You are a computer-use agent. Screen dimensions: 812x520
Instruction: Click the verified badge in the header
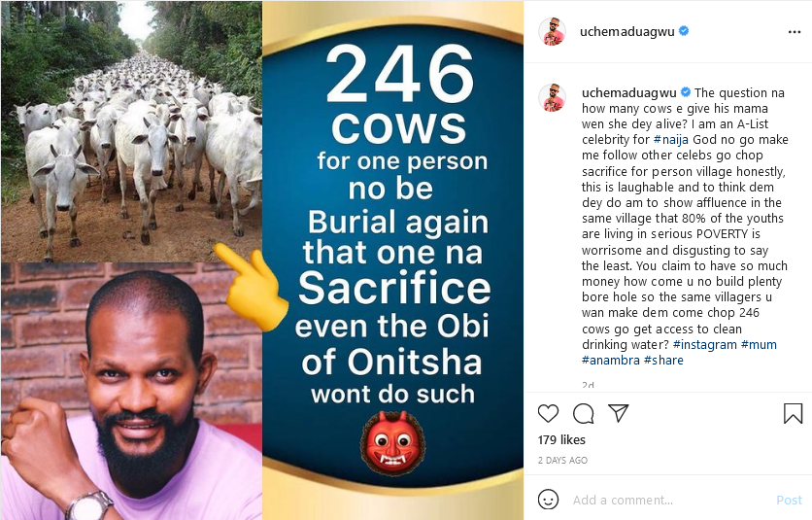click(x=684, y=31)
